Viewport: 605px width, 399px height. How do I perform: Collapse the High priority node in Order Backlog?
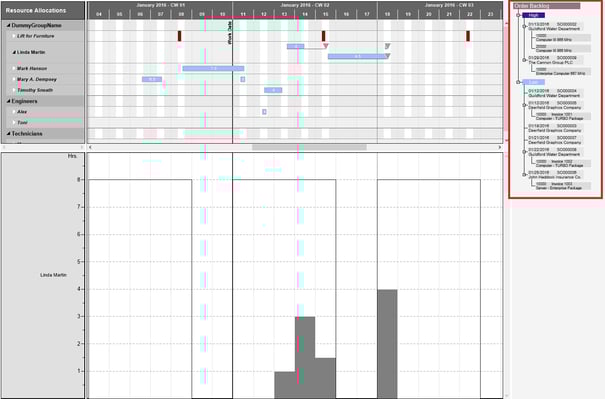(518, 15)
